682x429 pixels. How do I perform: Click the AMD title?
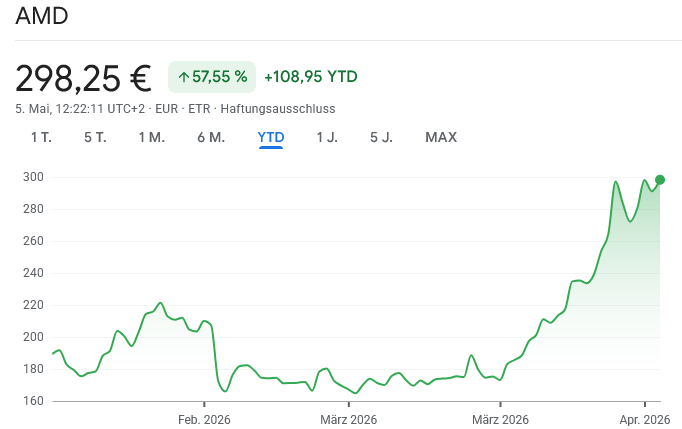point(42,16)
